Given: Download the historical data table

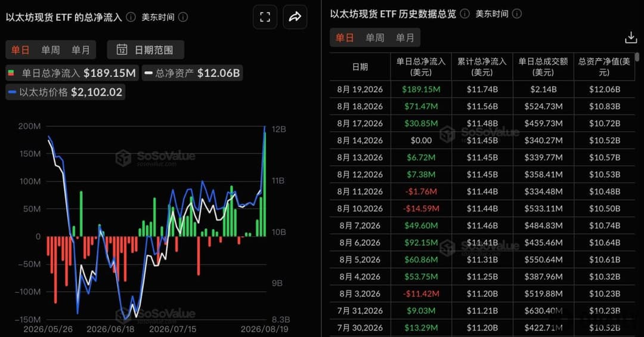Looking at the screenshot, I should [x=630, y=38].
